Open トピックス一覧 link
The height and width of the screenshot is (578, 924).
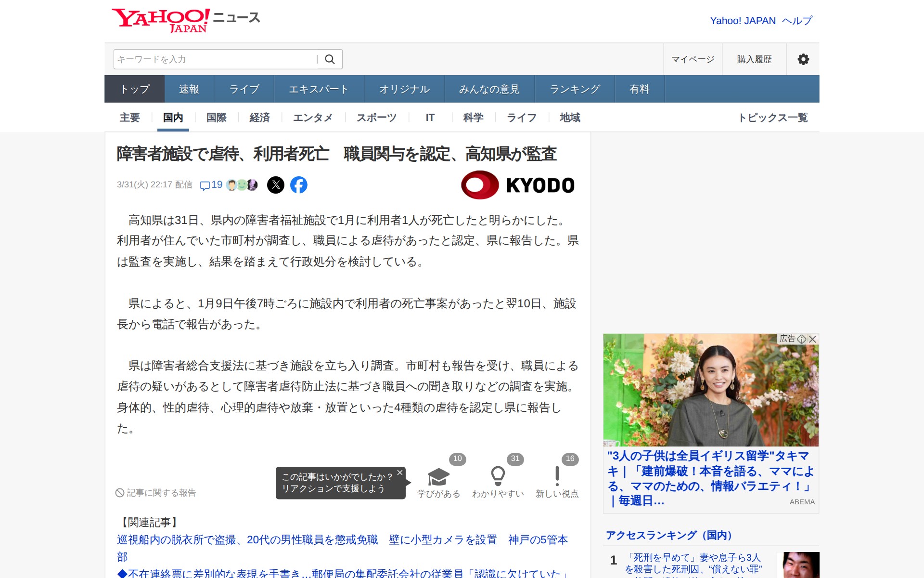click(773, 118)
